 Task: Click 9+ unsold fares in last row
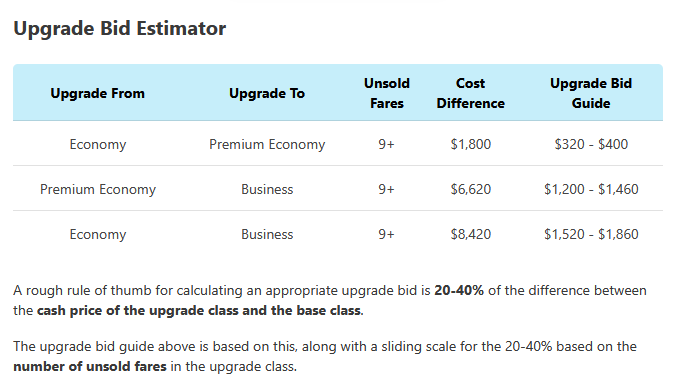(x=386, y=234)
